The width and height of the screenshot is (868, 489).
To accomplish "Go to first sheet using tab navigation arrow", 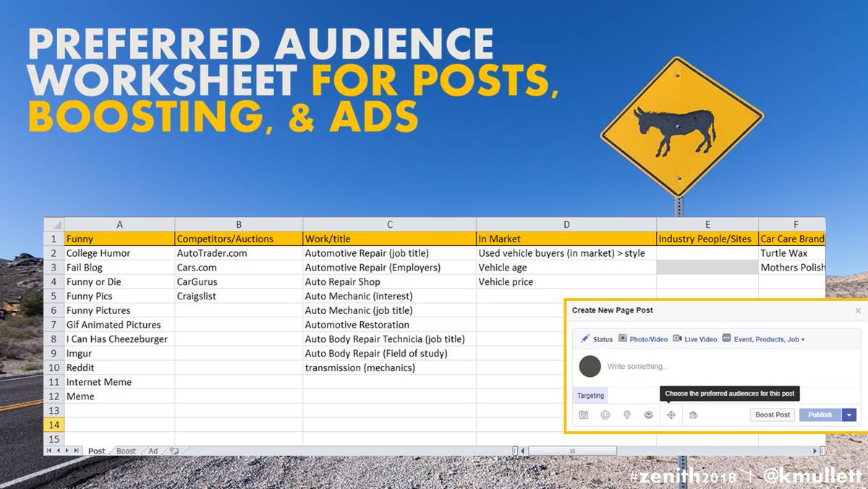I will pos(49,451).
